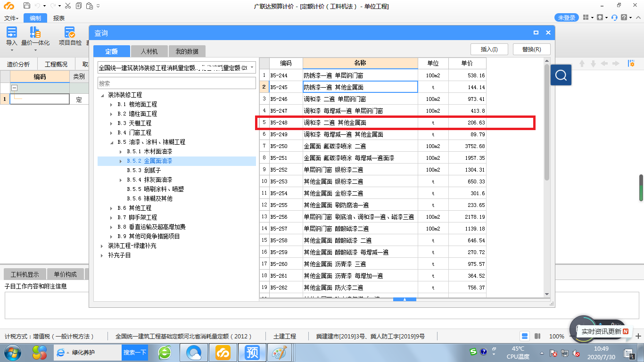Screen dimensions: 644x362
Task: Select row B5-250 金属面 氟碳漆喷涂 二遍
Action: coord(373,146)
